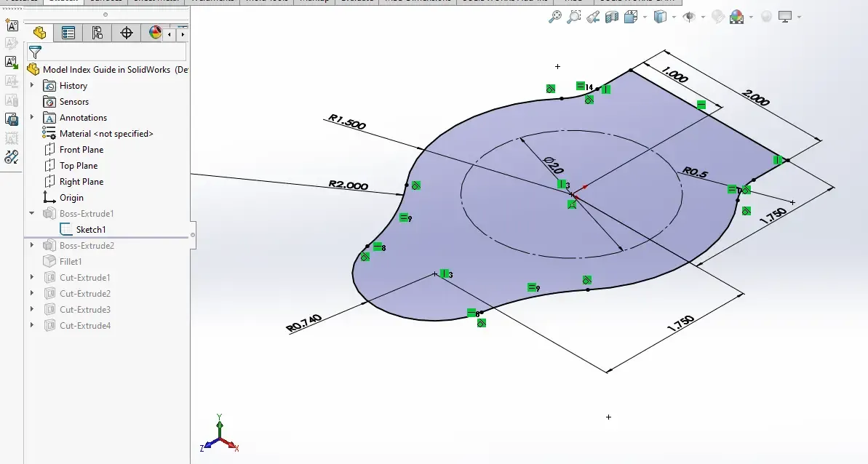Switch to the ConfigurationManager tab
Screen dimensions: 868x464
[x=97, y=33]
